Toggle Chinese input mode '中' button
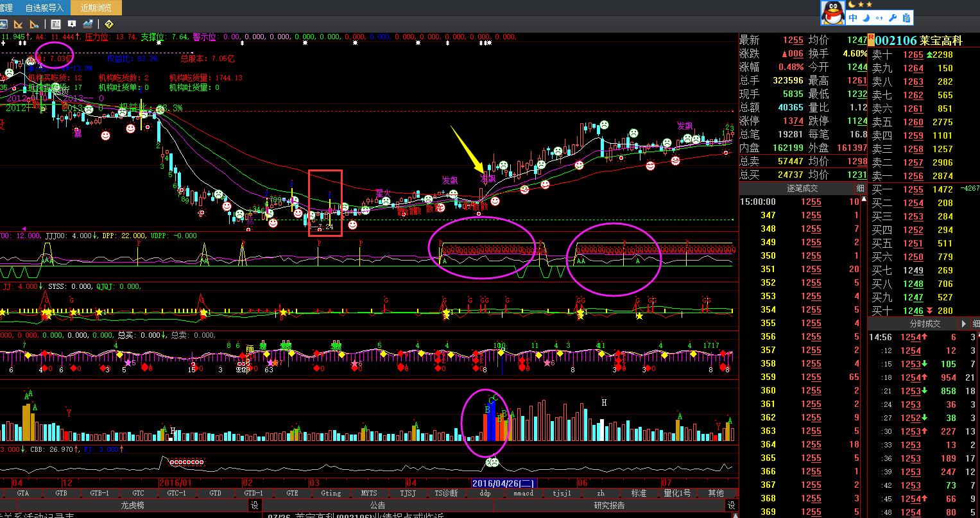 (x=853, y=18)
